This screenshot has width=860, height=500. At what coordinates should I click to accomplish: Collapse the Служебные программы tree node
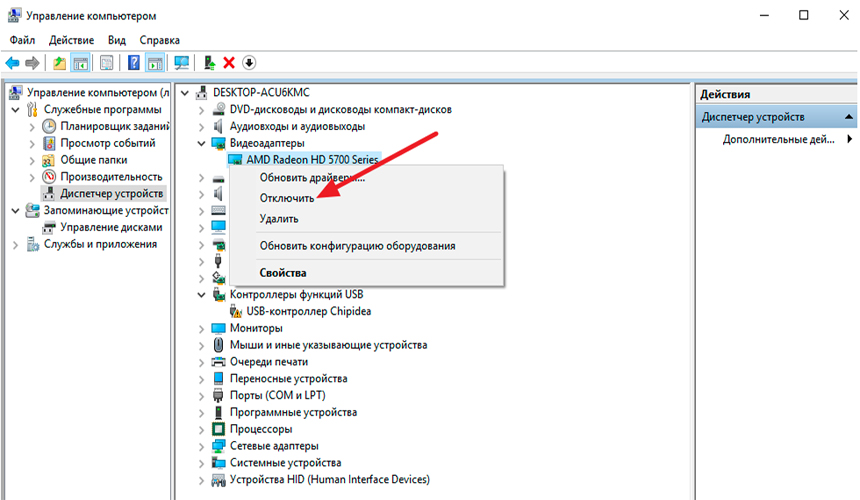click(15, 110)
